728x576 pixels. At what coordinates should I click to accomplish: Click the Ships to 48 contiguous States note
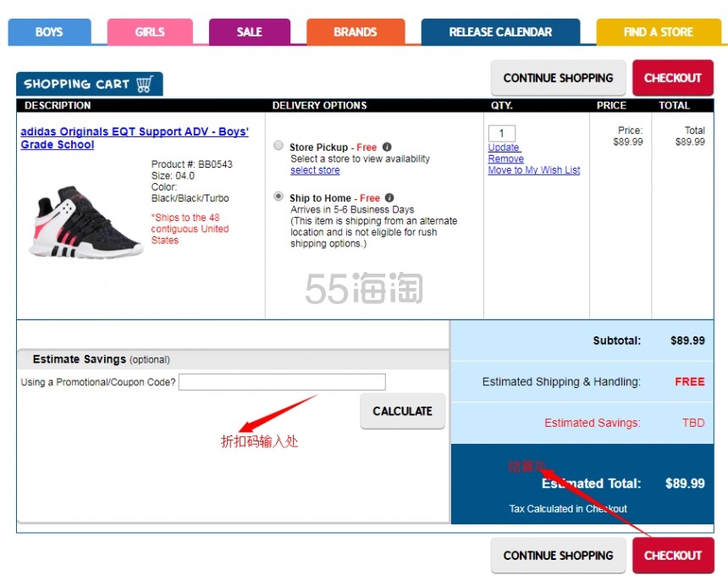click(x=190, y=229)
